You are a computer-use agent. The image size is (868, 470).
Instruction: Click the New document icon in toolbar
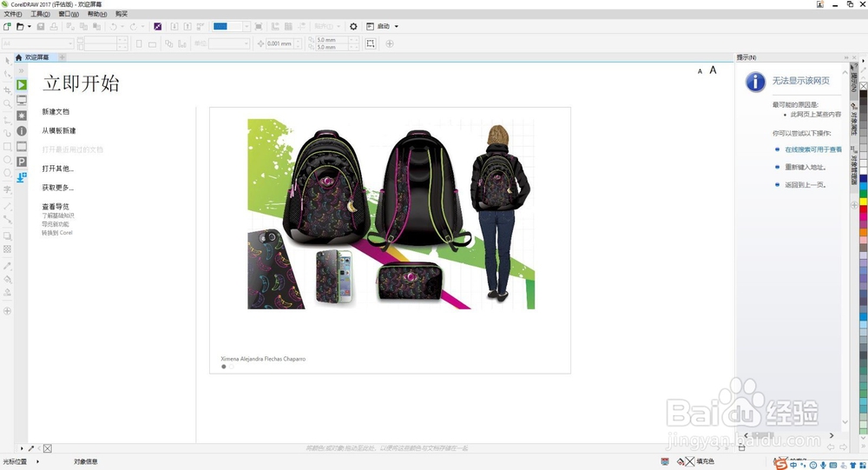(7, 27)
